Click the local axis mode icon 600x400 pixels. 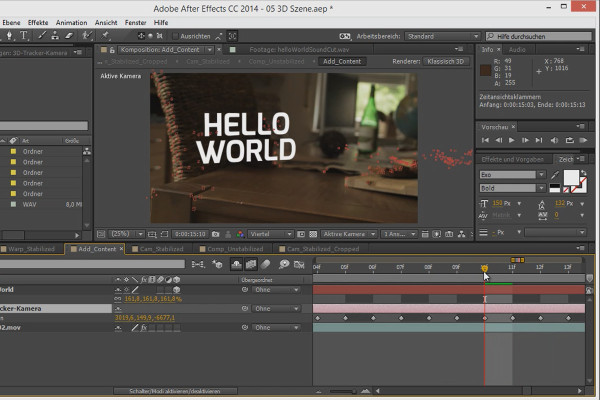pyautogui.click(x=141, y=36)
